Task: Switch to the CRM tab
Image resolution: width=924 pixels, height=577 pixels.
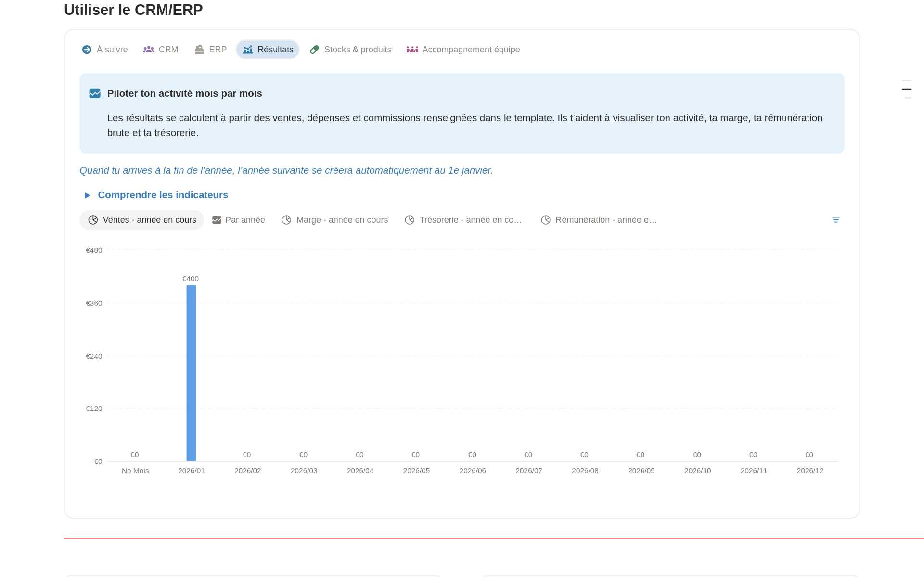Action: [161, 50]
